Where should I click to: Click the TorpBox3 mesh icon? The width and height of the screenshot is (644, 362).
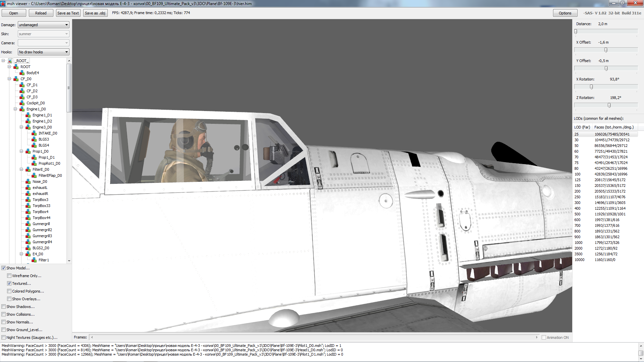(28, 200)
